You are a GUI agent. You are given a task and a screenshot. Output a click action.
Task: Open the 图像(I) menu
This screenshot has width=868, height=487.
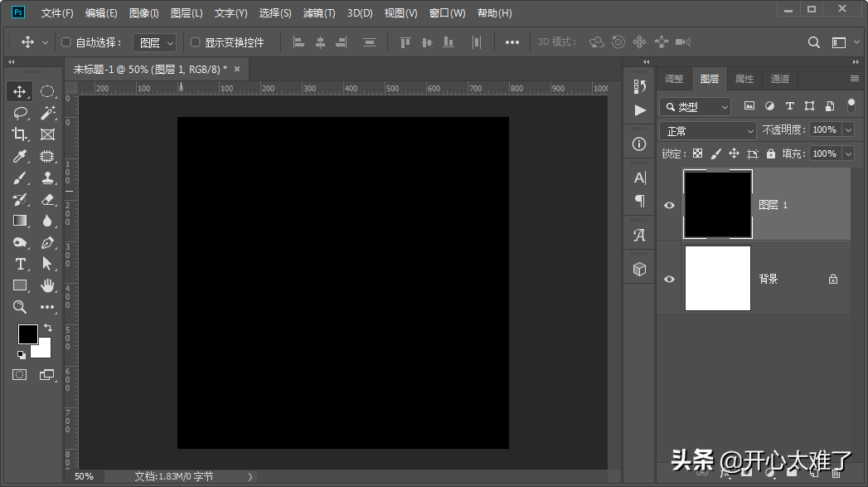[144, 12]
